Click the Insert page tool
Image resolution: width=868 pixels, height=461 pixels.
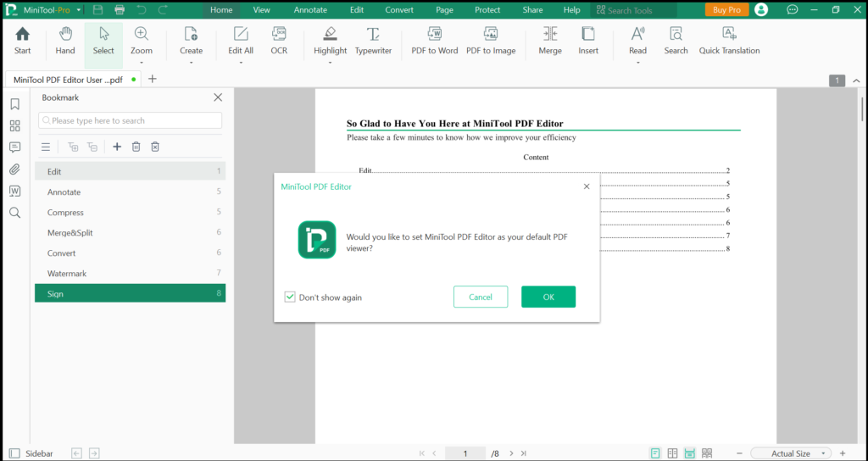point(588,42)
